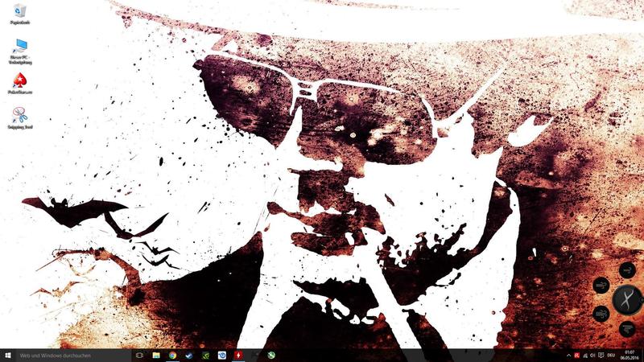Click the large X circle desktop widget
This screenshot has width=644, height=362.
coord(626,300)
